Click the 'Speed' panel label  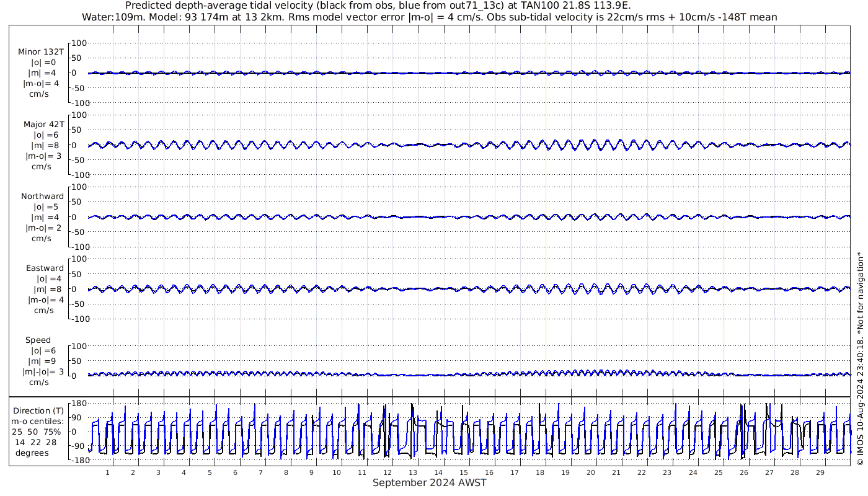[38, 340]
